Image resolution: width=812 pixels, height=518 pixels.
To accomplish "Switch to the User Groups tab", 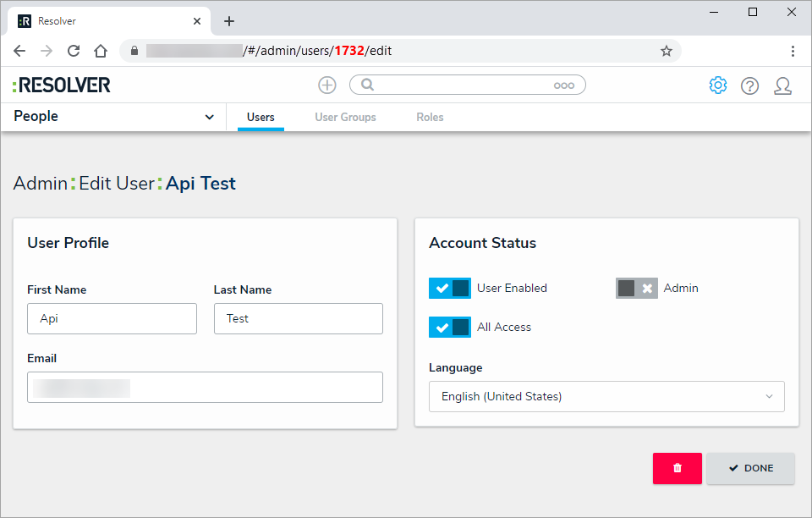I will (x=345, y=117).
